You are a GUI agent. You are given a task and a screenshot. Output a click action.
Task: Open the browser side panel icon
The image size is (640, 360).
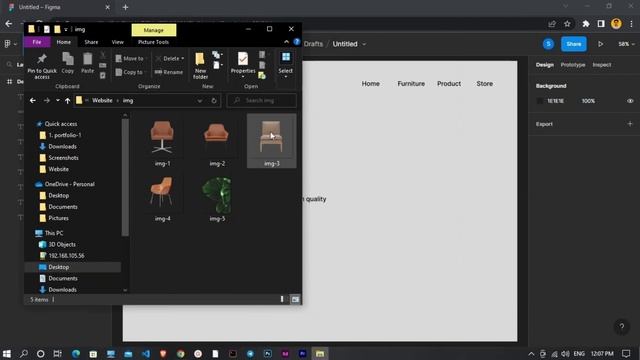601,24
